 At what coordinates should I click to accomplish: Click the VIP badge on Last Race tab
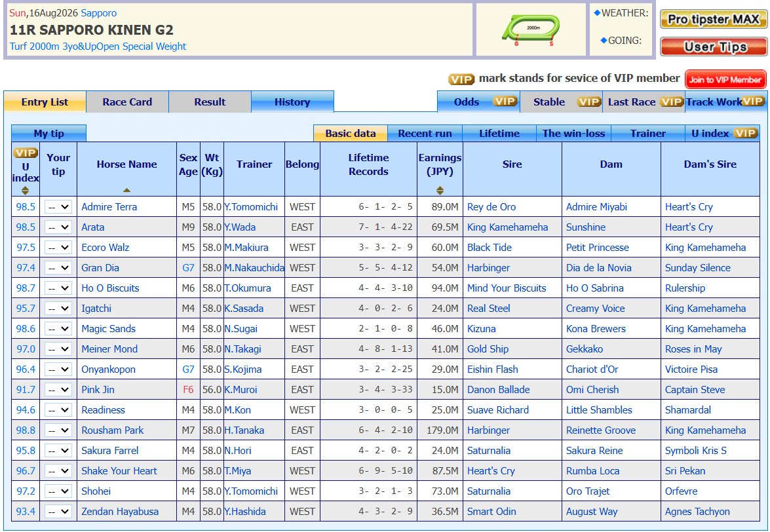pyautogui.click(x=671, y=102)
